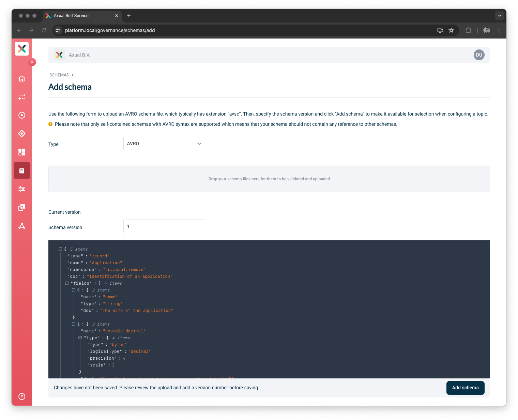View site information icon in address bar
Screen dimensions: 518x420
pos(58,30)
